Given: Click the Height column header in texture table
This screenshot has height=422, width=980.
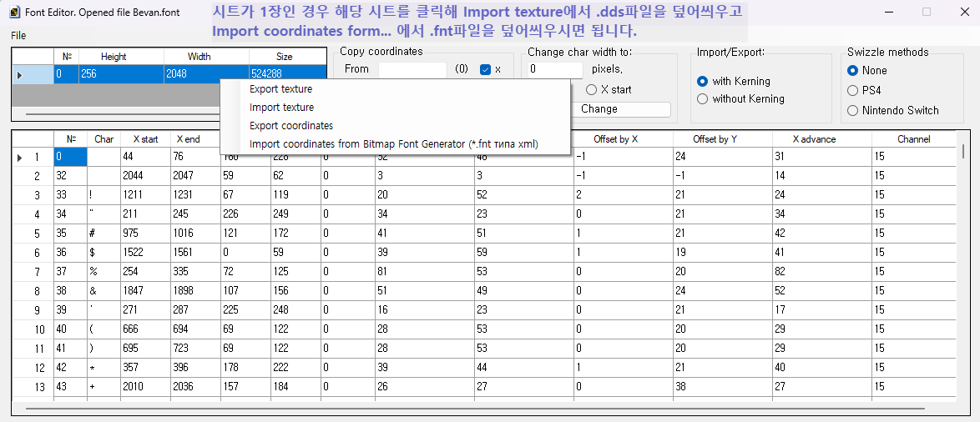Looking at the screenshot, I should click(121, 56).
